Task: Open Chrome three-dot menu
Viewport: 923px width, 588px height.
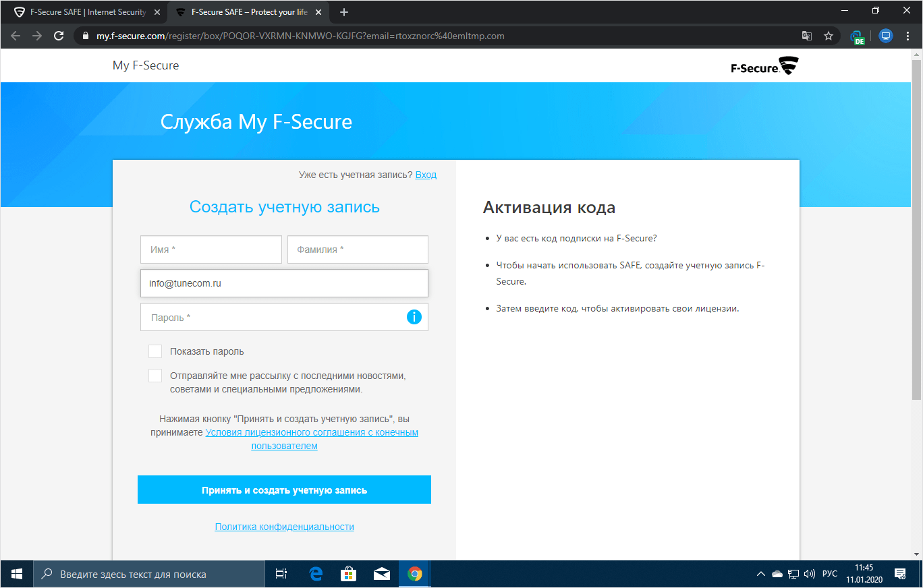Action: tap(907, 36)
